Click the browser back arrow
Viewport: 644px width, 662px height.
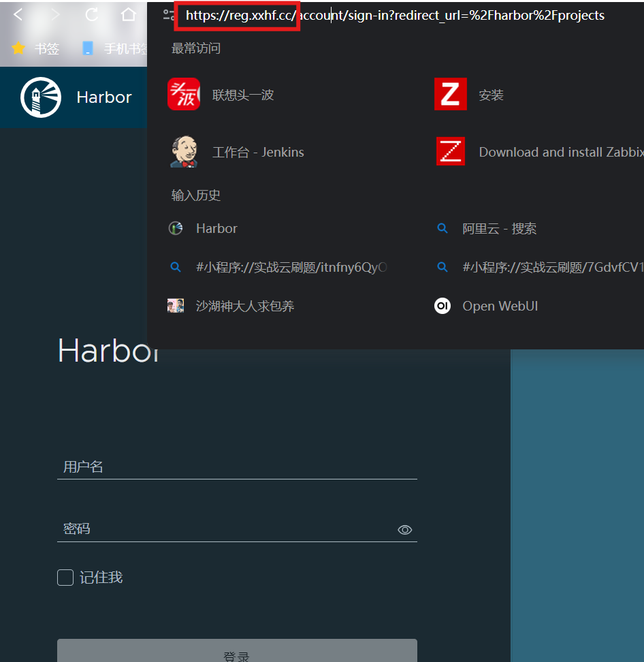(18, 15)
